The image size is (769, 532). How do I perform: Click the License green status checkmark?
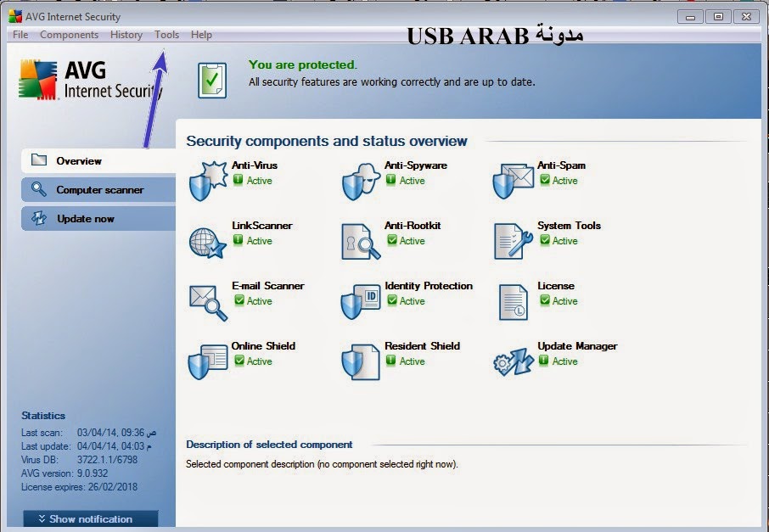pos(544,300)
